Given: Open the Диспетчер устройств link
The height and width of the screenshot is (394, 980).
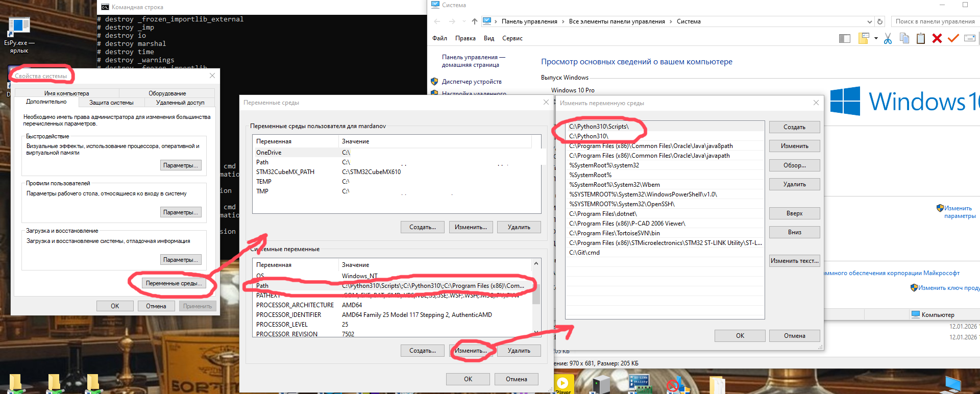Looking at the screenshot, I should (x=472, y=82).
